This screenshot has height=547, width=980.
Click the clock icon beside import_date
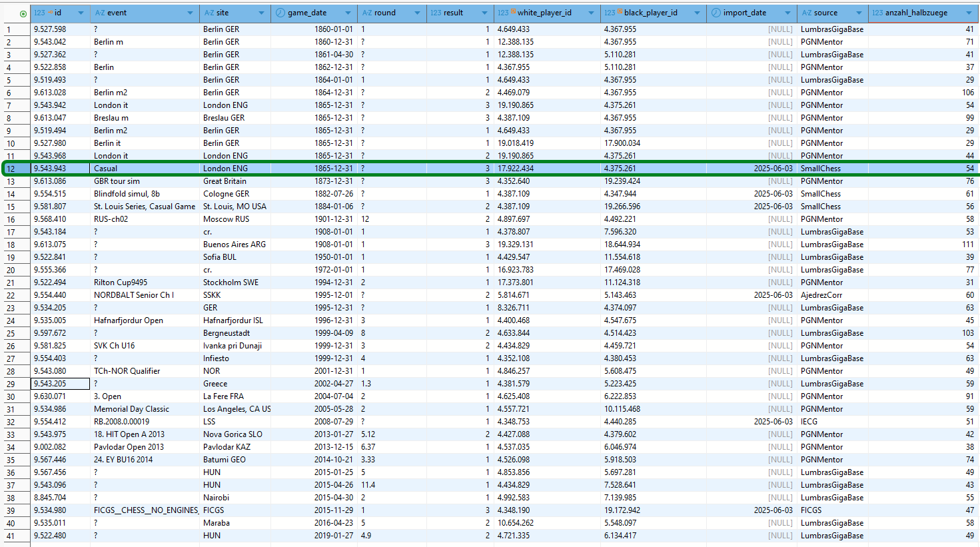[x=716, y=13]
